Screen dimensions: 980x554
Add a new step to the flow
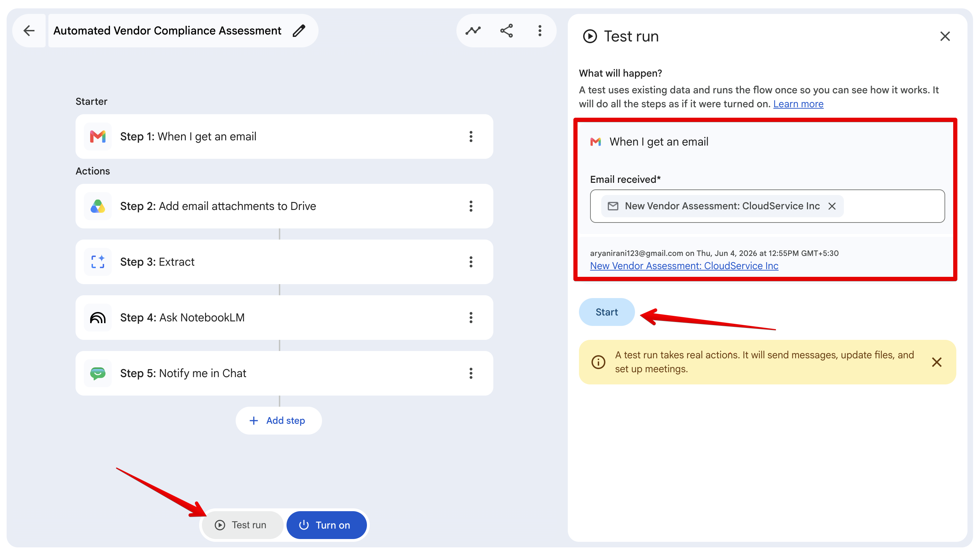[x=279, y=420]
